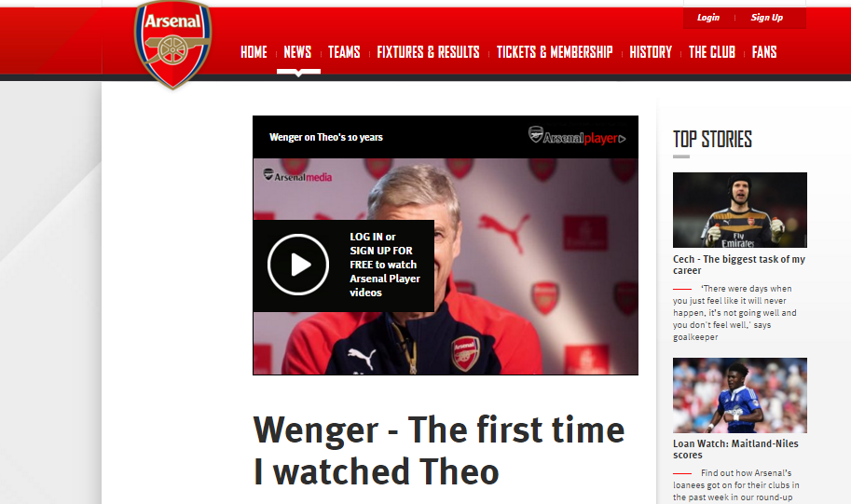Click the Login link
Image resolution: width=851 pixels, height=504 pixels.
click(708, 18)
